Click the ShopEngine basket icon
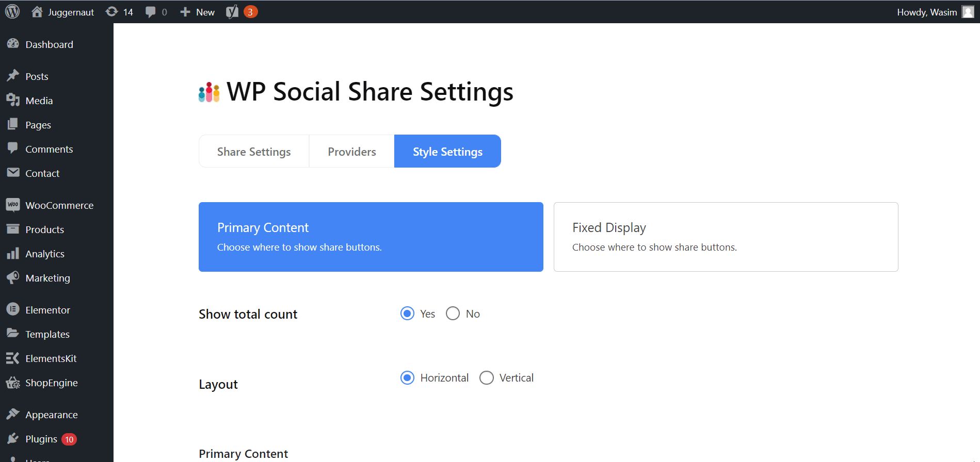This screenshot has height=462, width=980. (x=13, y=383)
